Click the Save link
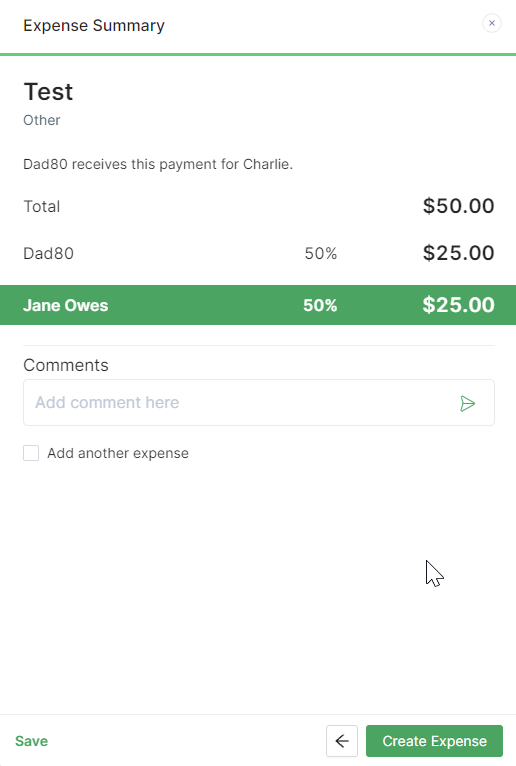516x766 pixels. 31,741
